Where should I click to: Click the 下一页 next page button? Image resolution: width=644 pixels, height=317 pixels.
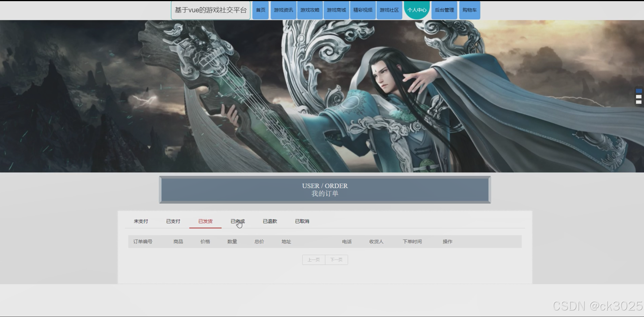click(x=336, y=259)
